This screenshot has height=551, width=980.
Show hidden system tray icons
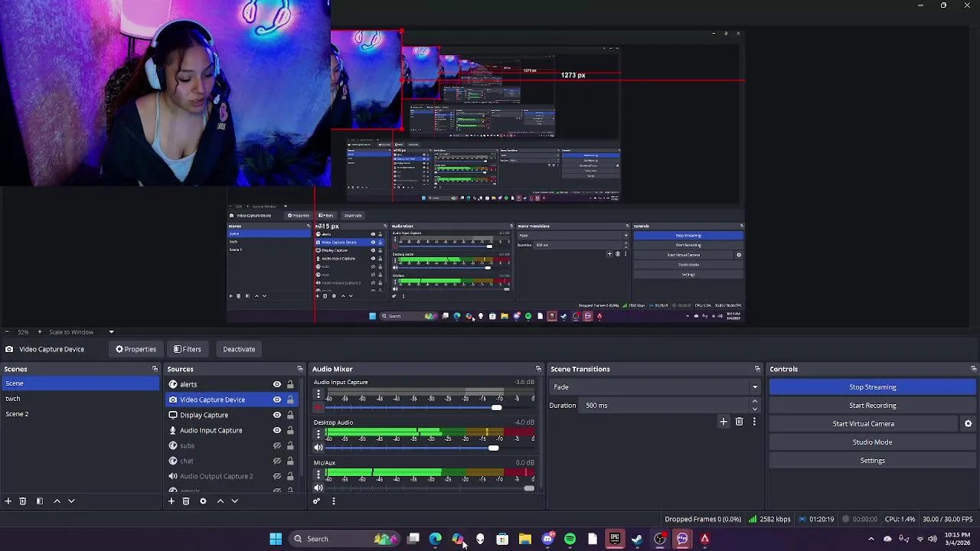click(871, 539)
